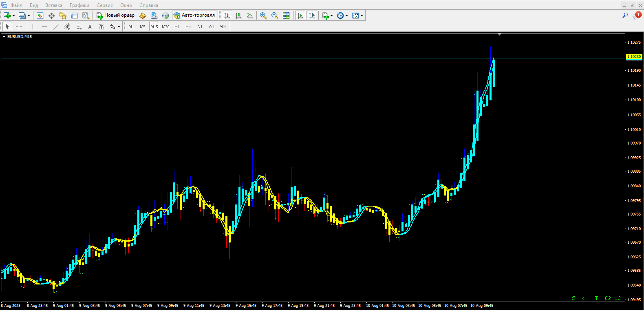Select the Draw Trendline tool

click(56, 27)
